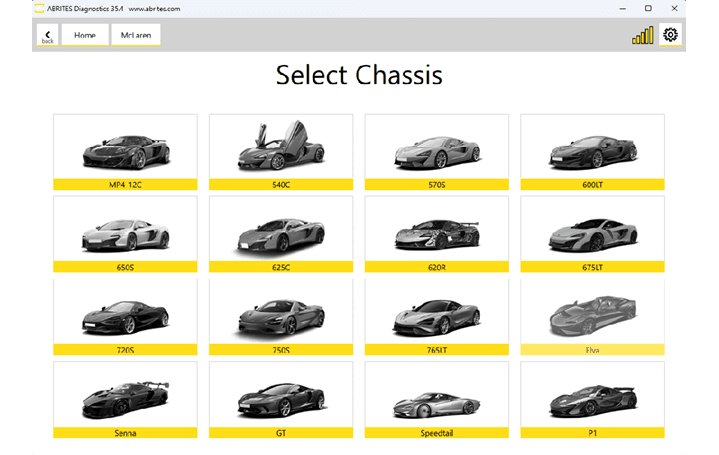
Task: Maximize the ABRITES Diagnostics window
Action: [x=648, y=8]
